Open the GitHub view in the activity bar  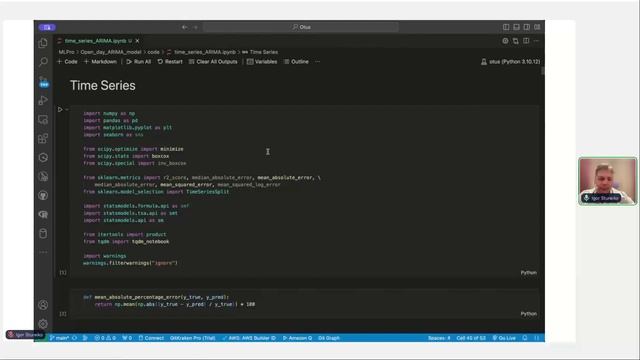(43, 196)
